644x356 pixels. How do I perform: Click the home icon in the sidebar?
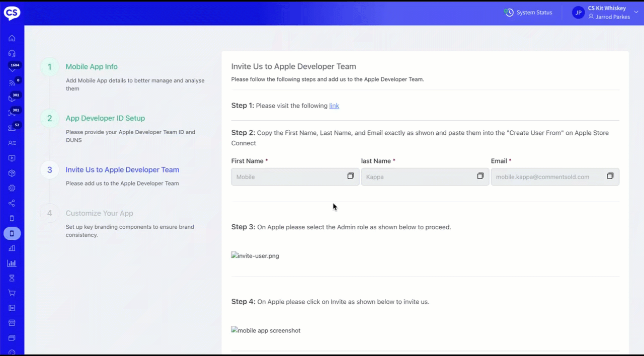pos(12,38)
